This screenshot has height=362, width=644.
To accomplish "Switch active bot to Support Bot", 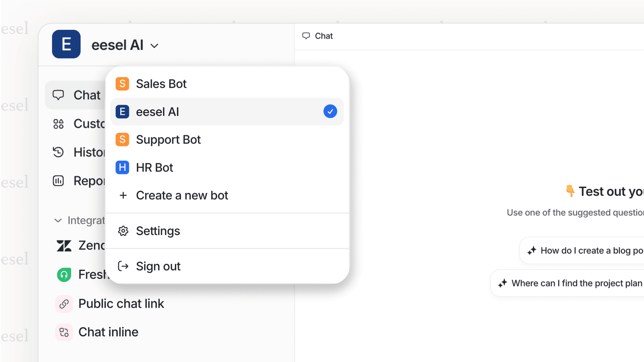I will coord(169,139).
